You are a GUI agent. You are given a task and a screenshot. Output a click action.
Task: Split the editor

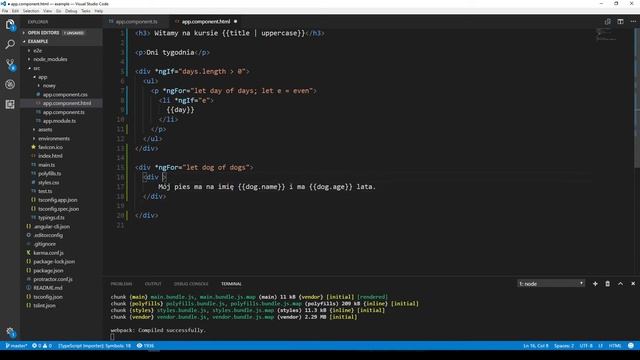(x=620, y=22)
